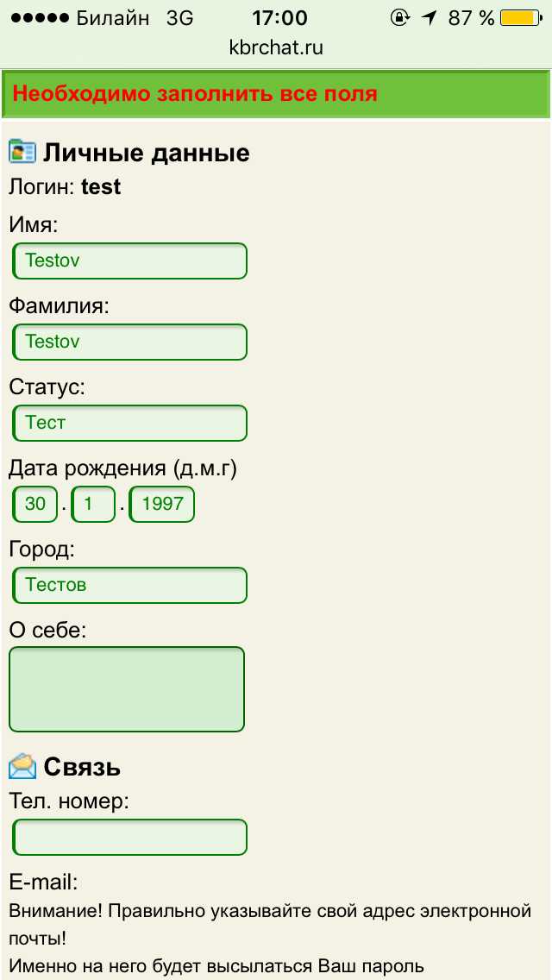Edit the Статус field containing Тест
Viewport: 552px width, 980px height.
click(129, 423)
